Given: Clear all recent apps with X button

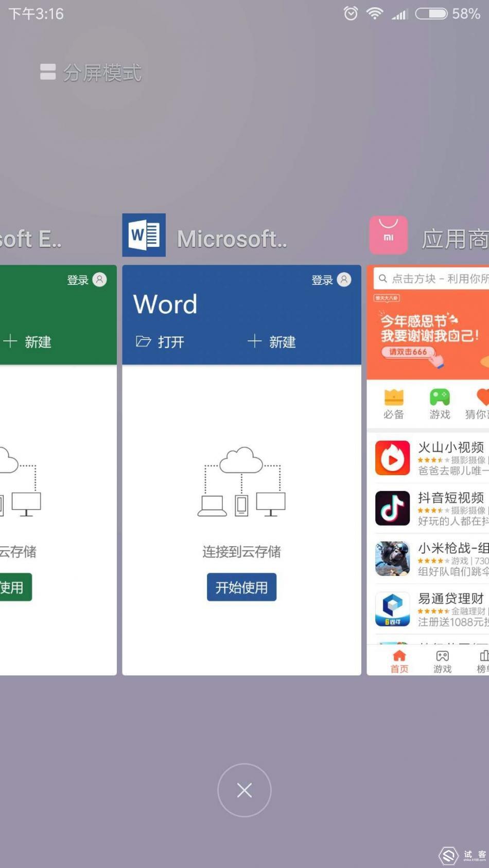Looking at the screenshot, I should tap(244, 790).
